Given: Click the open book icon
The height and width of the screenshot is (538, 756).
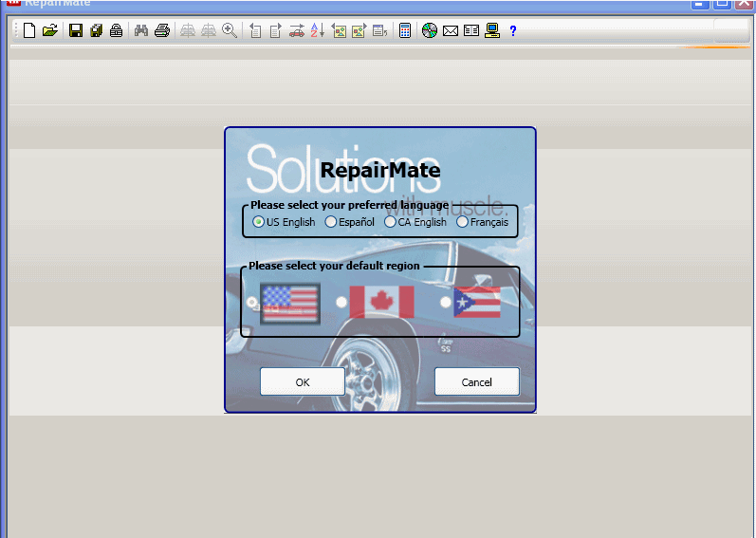Looking at the screenshot, I should coord(471,31).
